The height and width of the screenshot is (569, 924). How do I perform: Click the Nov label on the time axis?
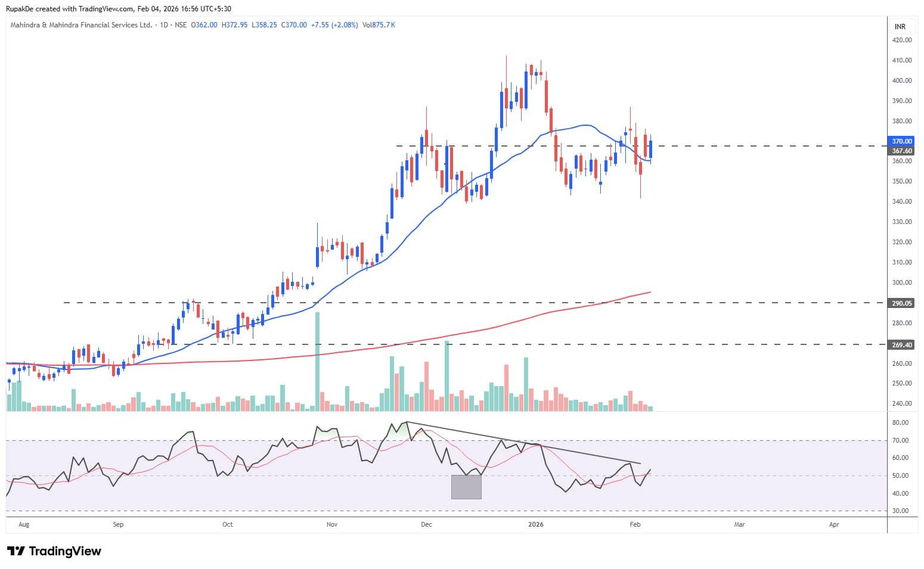[332, 525]
